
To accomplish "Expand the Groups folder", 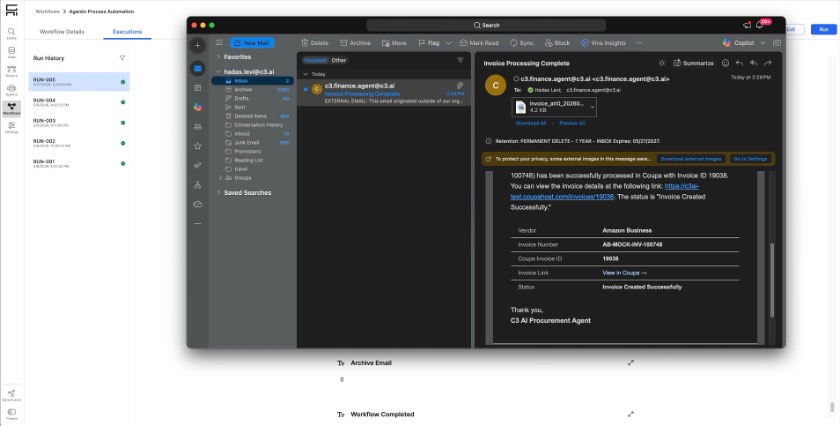I will (x=220, y=178).
